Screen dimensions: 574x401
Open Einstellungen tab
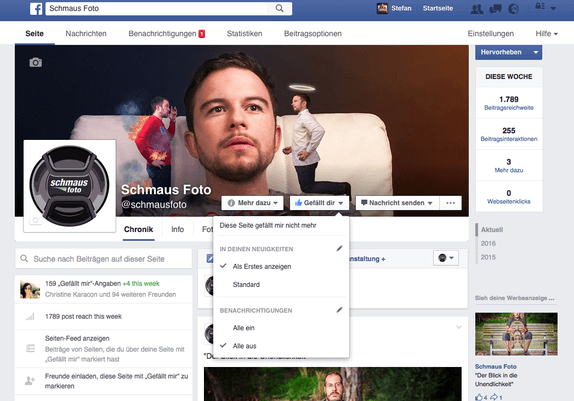(x=491, y=34)
